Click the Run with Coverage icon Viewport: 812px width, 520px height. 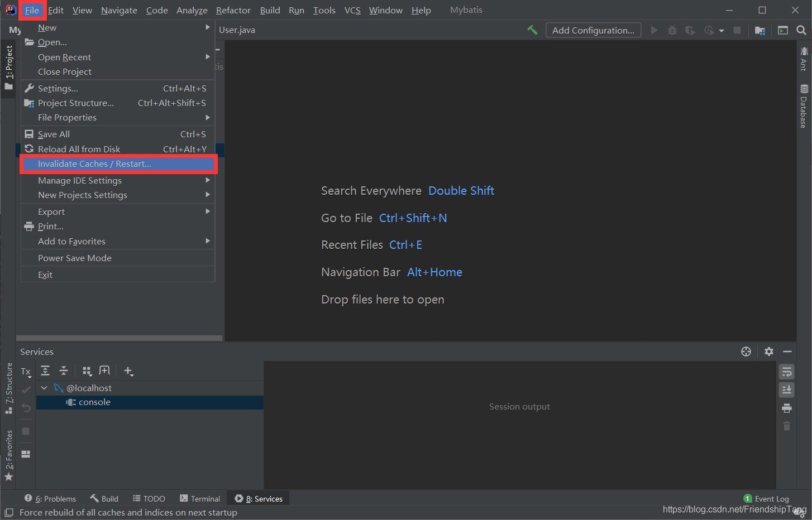690,30
